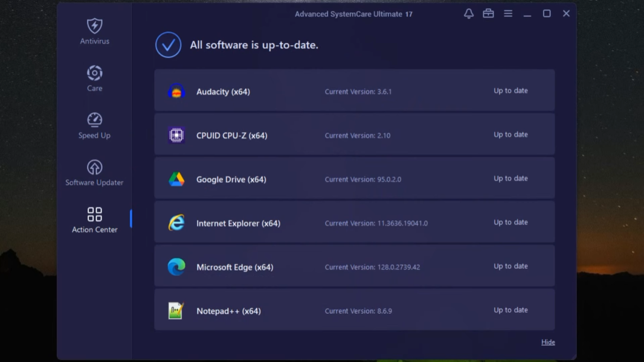Click Current Version: 11.3636.19041.0 text
644x362 pixels.
(376, 223)
